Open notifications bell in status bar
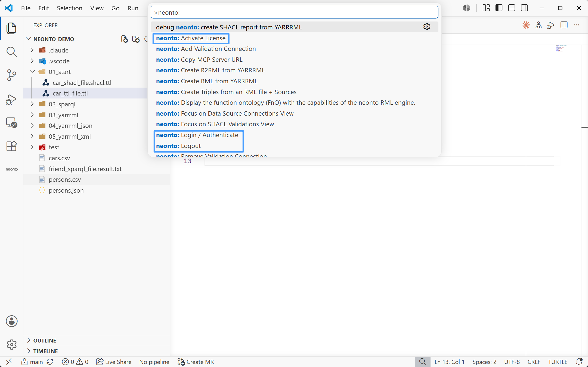This screenshot has height=367, width=588. pyautogui.click(x=579, y=362)
